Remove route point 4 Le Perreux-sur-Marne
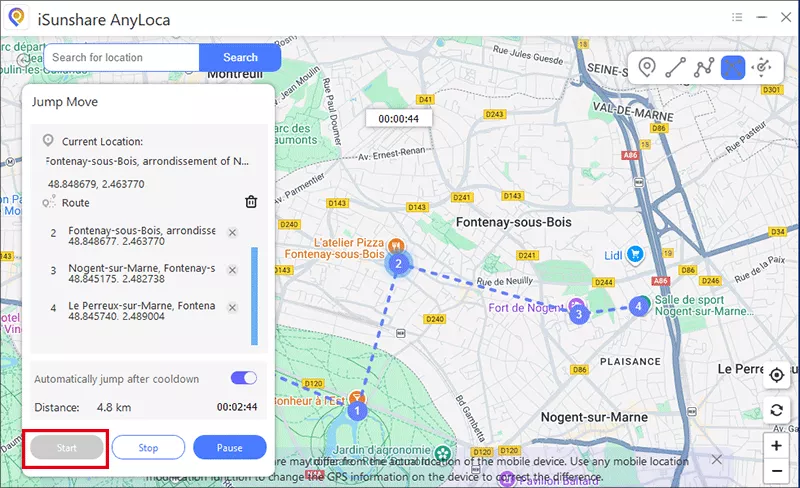The width and height of the screenshot is (800, 488). click(x=232, y=308)
